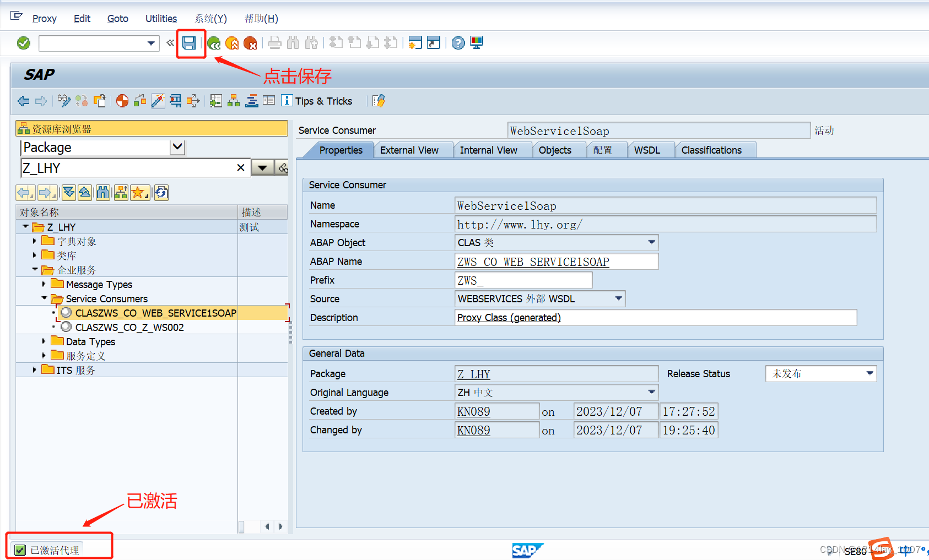Open the Tips & Tricks info button
This screenshot has width=929, height=560.
pyautogui.click(x=317, y=101)
